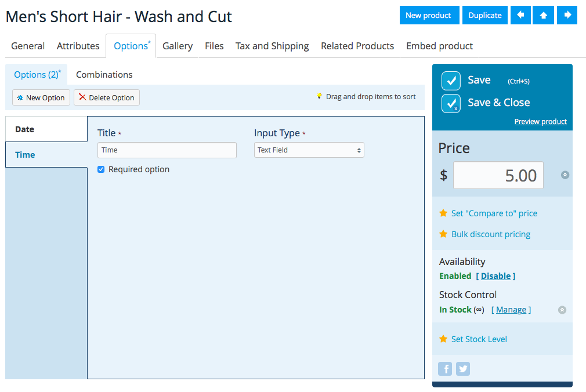Click star icon beside Set "Compare to" price
Image resolution: width=586 pixels, height=392 pixels.
443,213
